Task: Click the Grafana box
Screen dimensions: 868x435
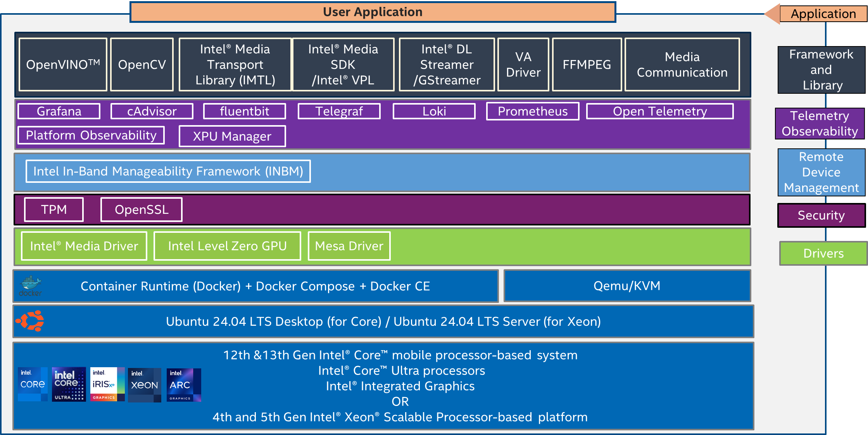Action: pos(59,111)
